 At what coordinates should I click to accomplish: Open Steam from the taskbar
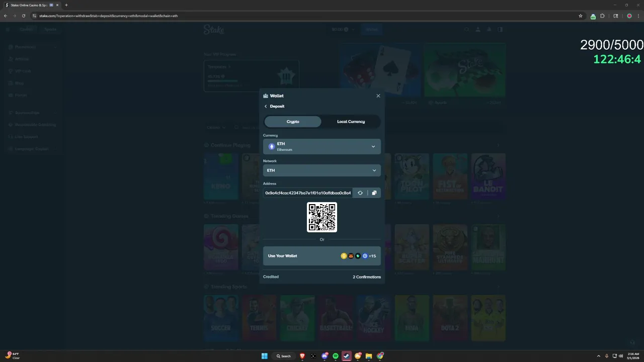pyautogui.click(x=347, y=356)
